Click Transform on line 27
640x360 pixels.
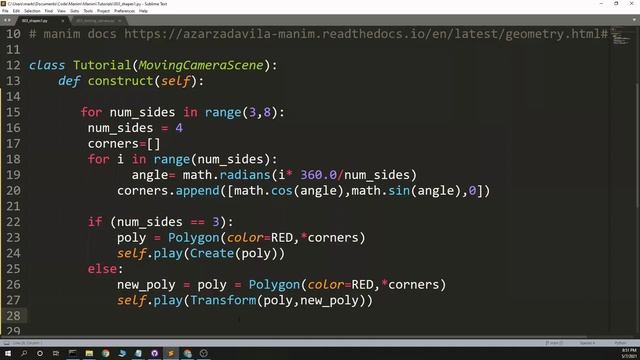click(x=223, y=300)
